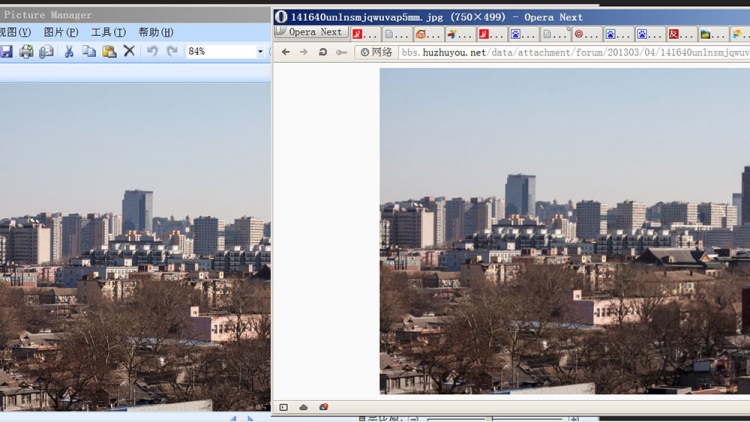The image size is (750, 422).
Task: Open the 帮助(H) menu
Action: [155, 32]
